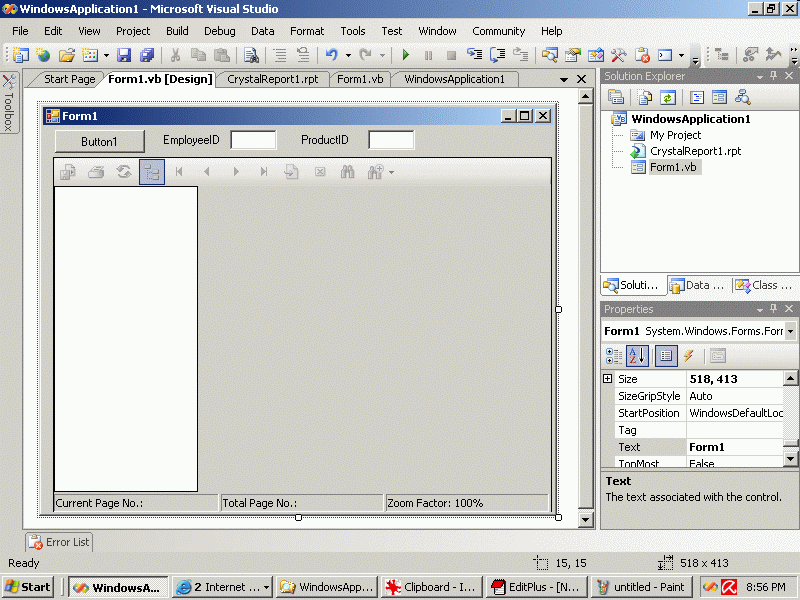The image size is (800, 600).
Task: Switch to EditPlus in the taskbar
Action: coord(536,587)
